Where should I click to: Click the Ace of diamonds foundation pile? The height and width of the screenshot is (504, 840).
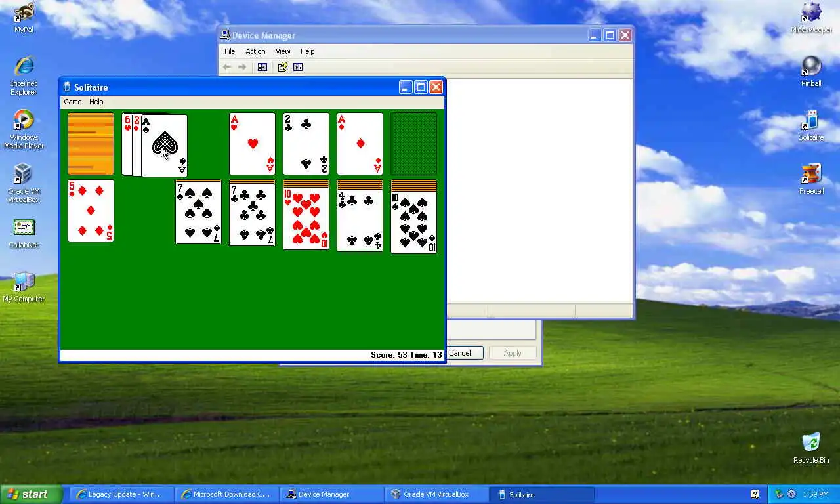[x=360, y=144]
